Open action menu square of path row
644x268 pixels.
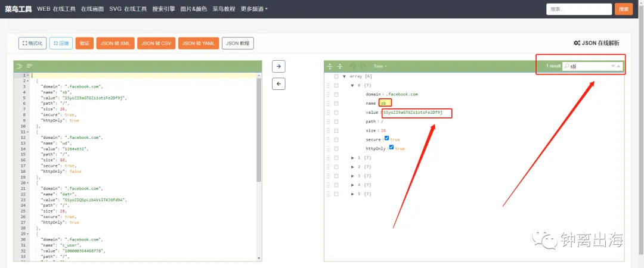336,121
